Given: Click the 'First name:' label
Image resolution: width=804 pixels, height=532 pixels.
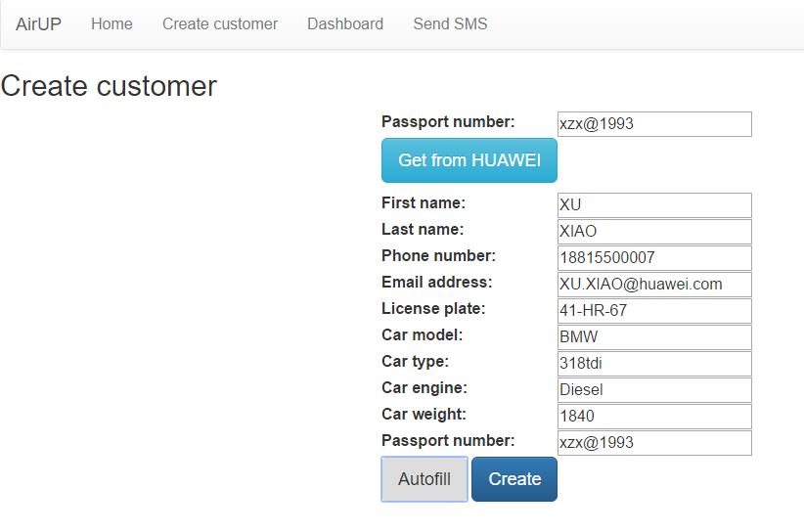Looking at the screenshot, I should point(424,203).
